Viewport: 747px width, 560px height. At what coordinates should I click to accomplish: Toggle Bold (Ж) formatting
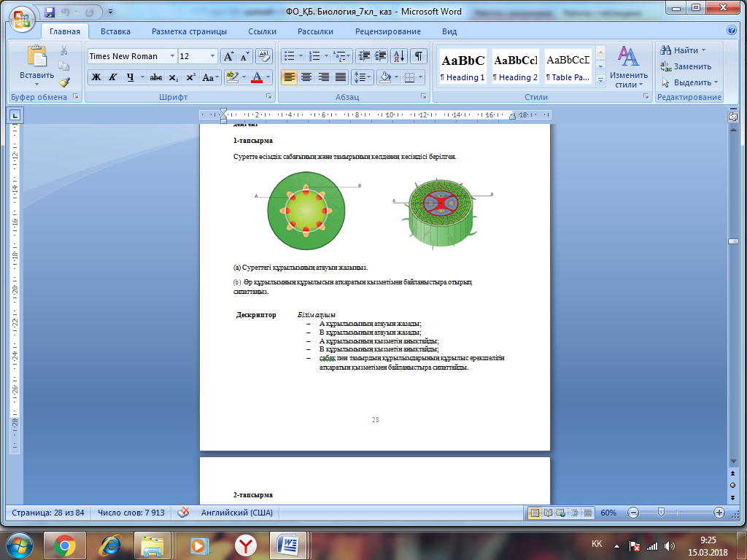pos(96,77)
